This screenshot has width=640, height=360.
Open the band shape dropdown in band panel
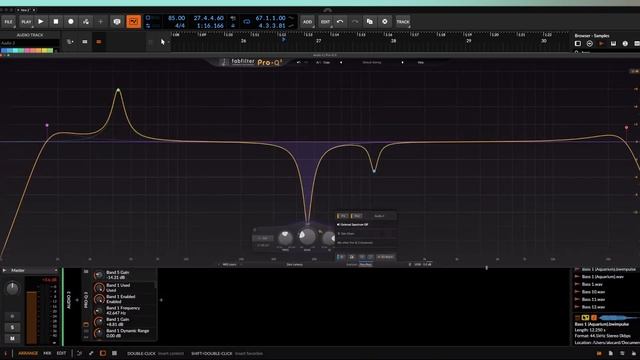tap(262, 238)
